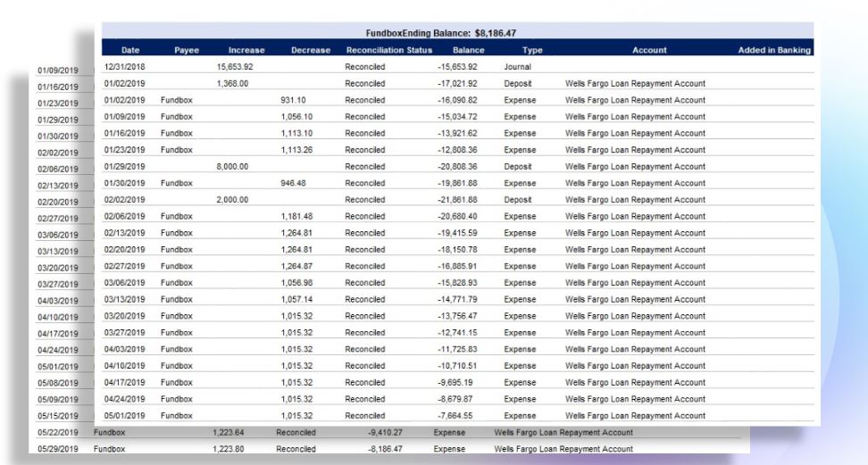The image size is (868, 465).
Task: Click 05/08/2019 date on the back sheet
Action: (57, 383)
